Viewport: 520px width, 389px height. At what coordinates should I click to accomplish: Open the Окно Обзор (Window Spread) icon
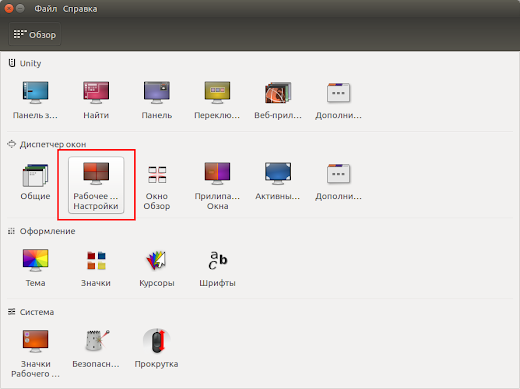(157, 187)
